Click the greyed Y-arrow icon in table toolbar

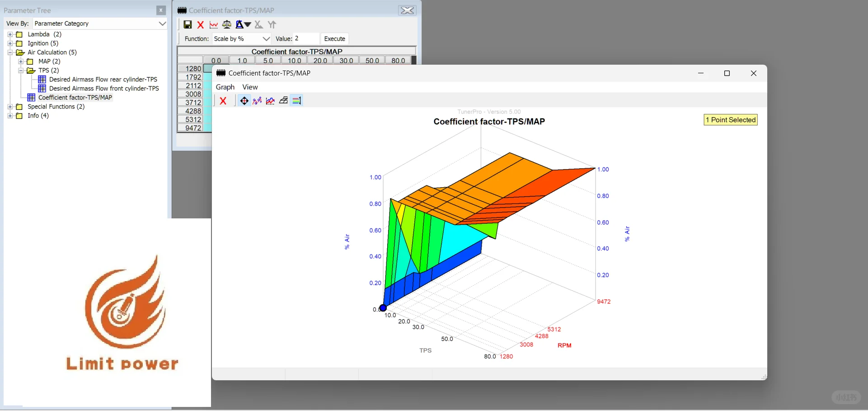[272, 24]
